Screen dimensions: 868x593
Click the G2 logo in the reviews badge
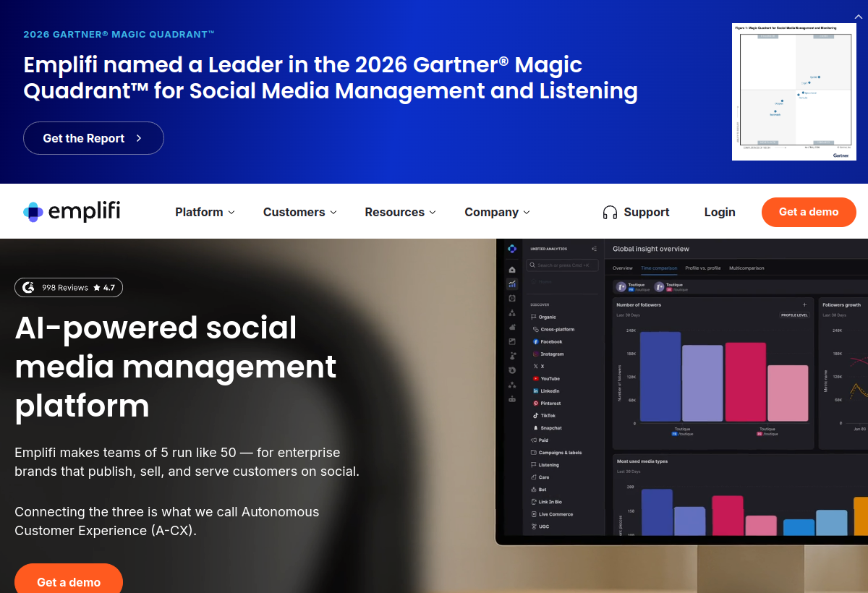[x=28, y=287]
